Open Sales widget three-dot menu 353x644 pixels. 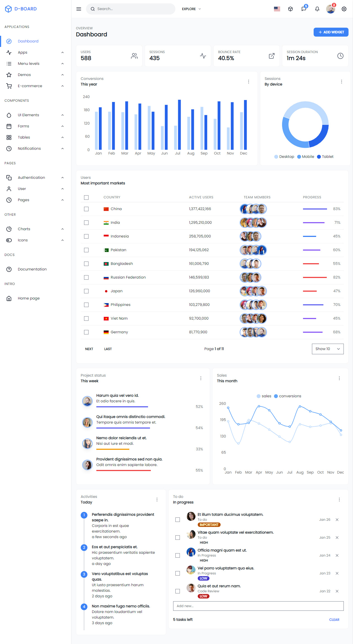[x=339, y=378]
